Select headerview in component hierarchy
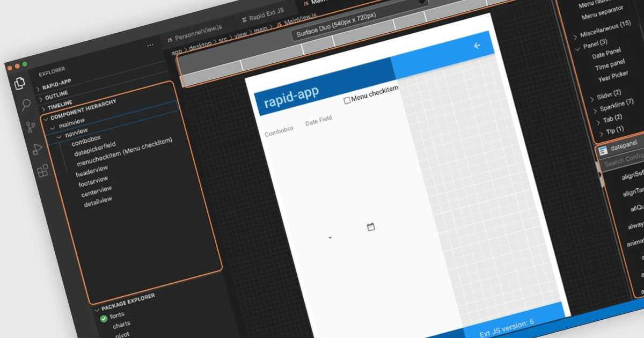Screen dimensions: 644x338 tap(92, 171)
